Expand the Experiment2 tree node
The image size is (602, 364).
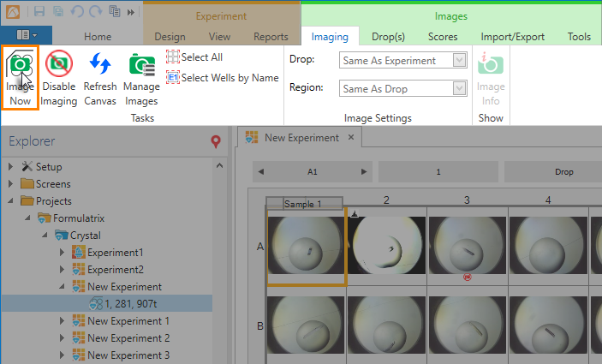point(62,270)
